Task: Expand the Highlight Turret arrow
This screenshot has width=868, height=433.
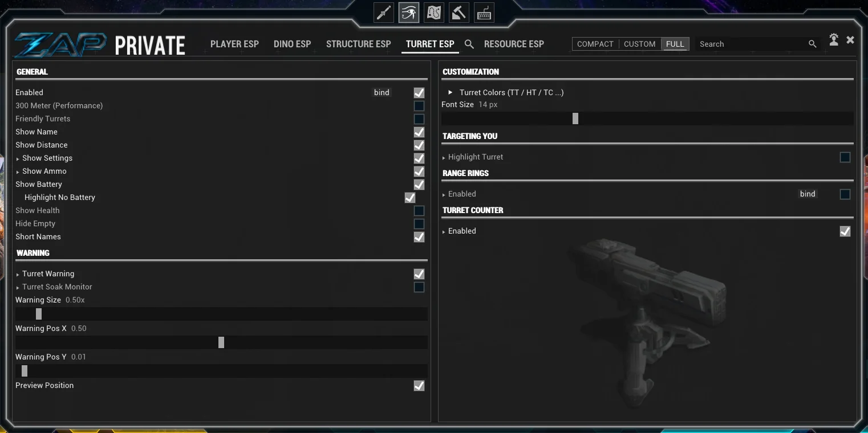Action: (x=444, y=157)
